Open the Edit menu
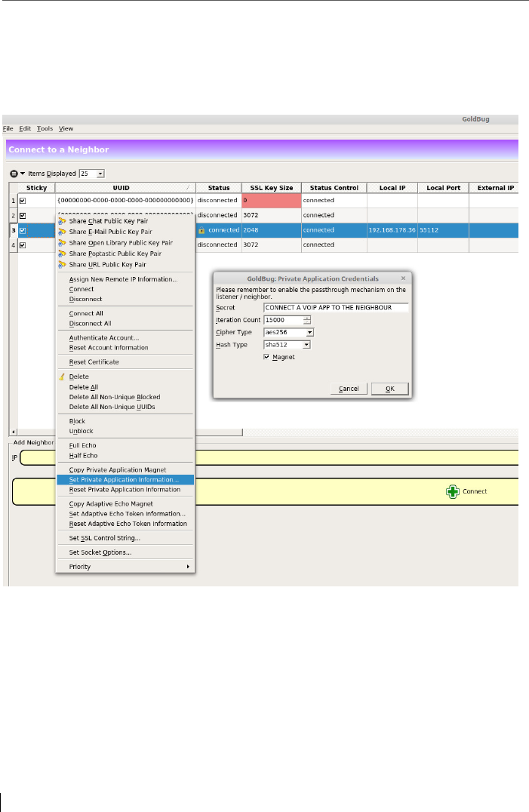Screen dimensions: 529x812 [25, 128]
